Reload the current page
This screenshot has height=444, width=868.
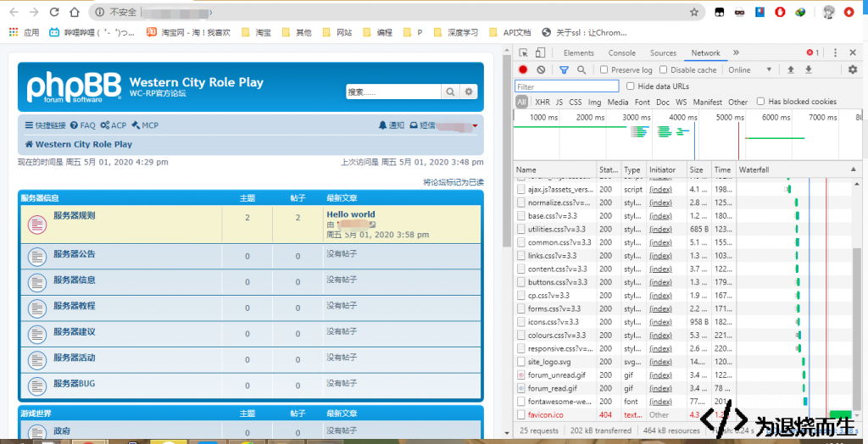pos(54,12)
